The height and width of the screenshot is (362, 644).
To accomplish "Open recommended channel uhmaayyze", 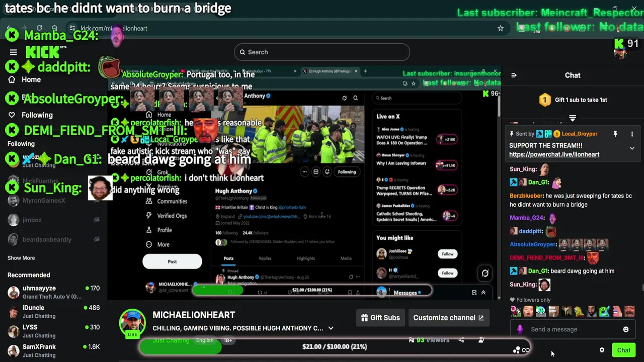I will click(x=53, y=292).
